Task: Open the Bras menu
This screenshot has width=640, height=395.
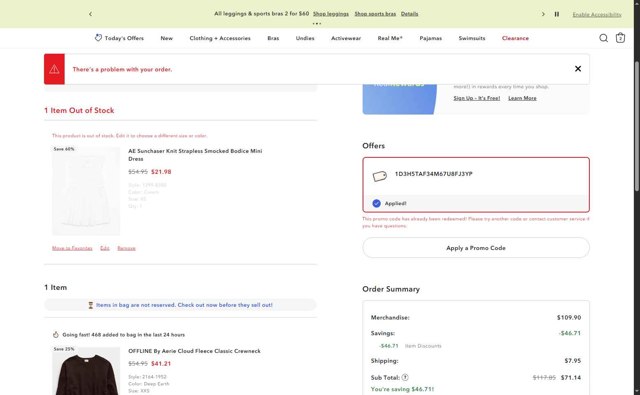Action: point(273,38)
